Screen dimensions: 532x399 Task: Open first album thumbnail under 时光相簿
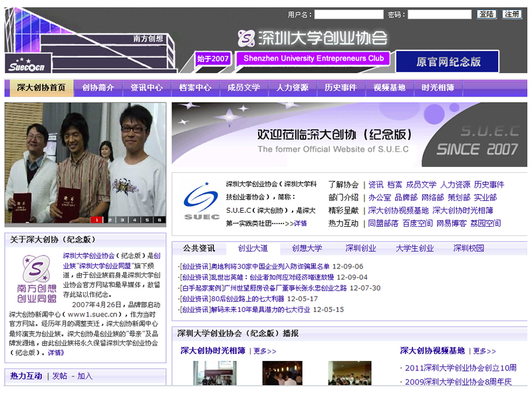coord(215,373)
